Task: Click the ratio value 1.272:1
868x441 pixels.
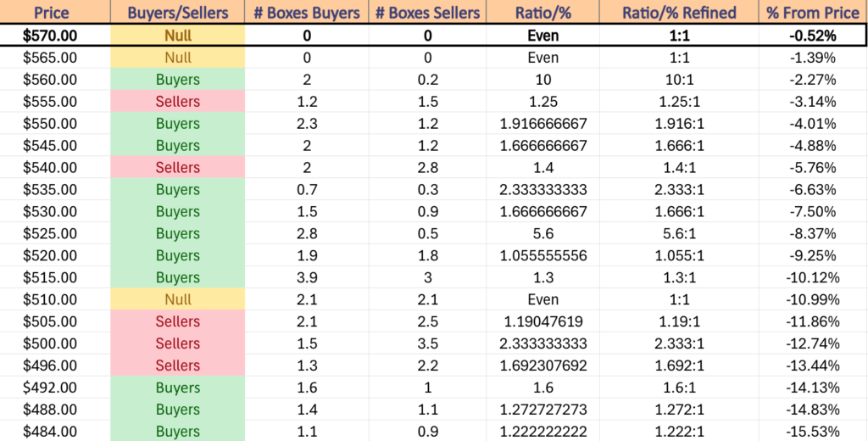Action: (x=679, y=410)
